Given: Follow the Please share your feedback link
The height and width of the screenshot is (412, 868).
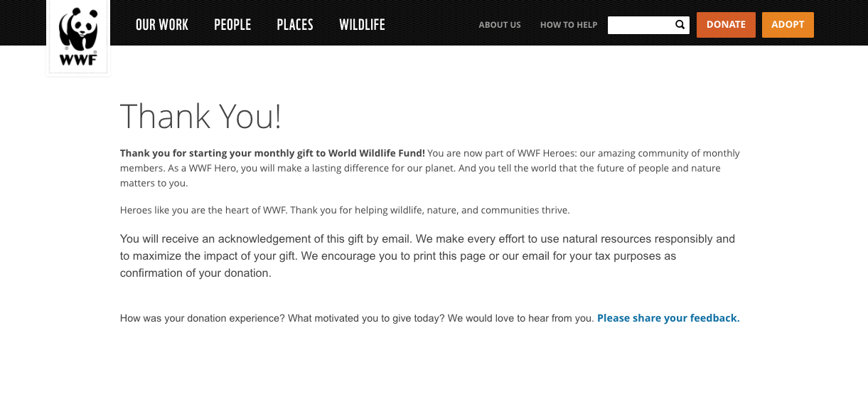Looking at the screenshot, I should click(668, 318).
